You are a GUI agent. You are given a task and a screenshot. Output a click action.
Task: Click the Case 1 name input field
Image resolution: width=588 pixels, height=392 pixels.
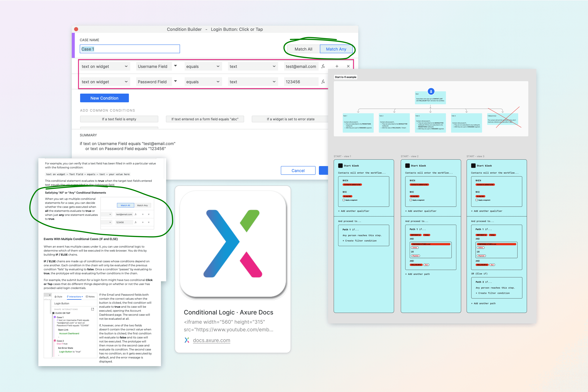tap(130, 49)
